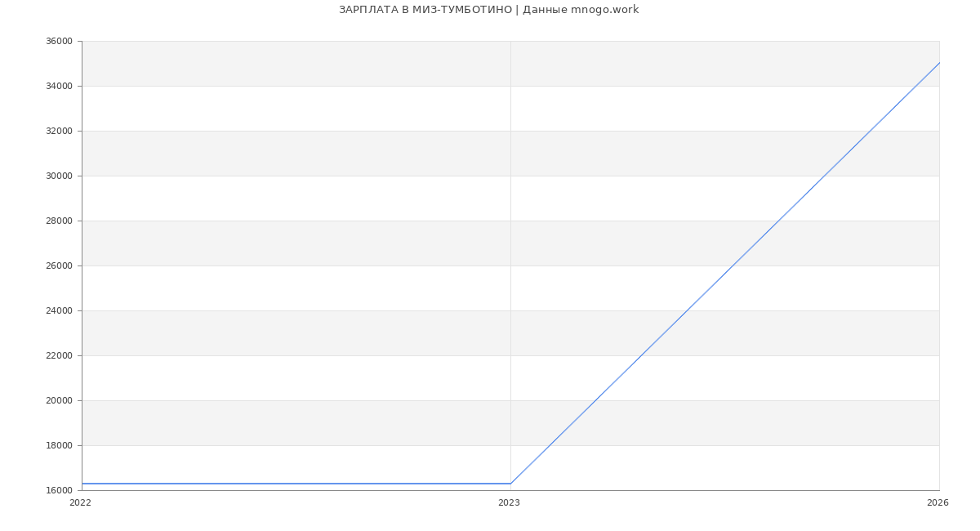This screenshot has height=531, width=980.
Task: Select the 34000 y-axis label
Action: pos(59,87)
